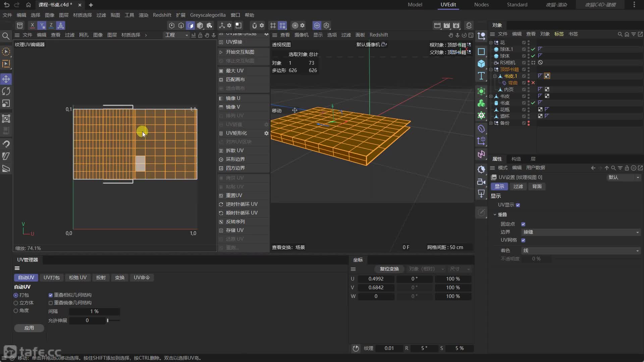Click the search magnifier icon at top left
The height and width of the screenshot is (362, 644).
(6, 36)
